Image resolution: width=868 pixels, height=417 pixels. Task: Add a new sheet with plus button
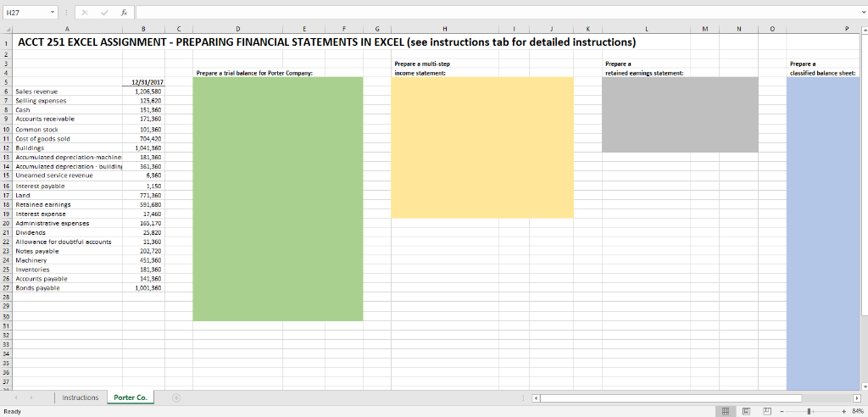pos(176,397)
